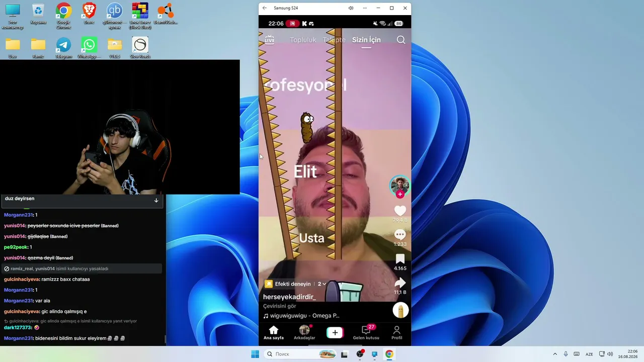Screen dimensions: 644x362
Task: Open Google Chrome desktop shortcut
Action: [63, 16]
